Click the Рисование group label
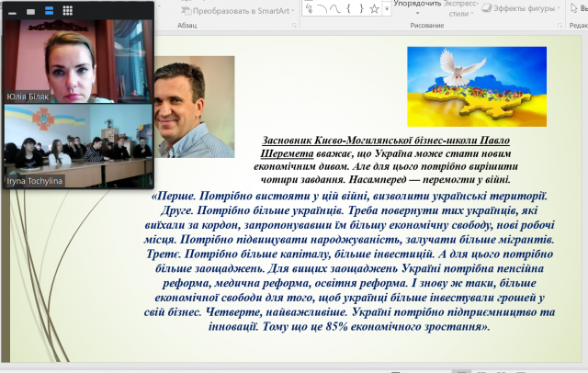 click(426, 26)
